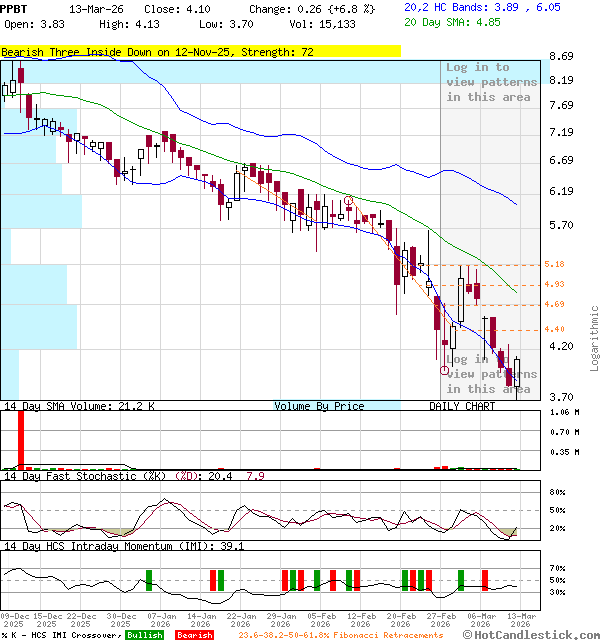Click the last red IMI crossover bar

485,580
